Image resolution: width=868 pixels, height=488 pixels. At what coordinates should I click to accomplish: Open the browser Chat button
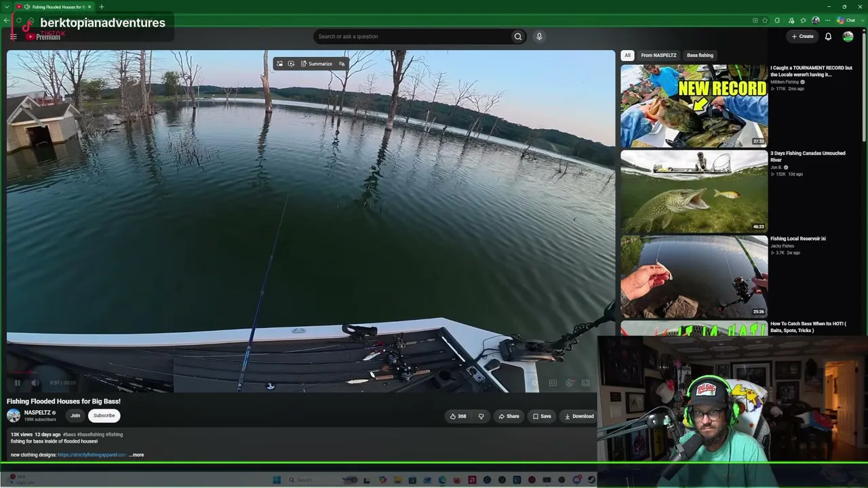pos(846,20)
